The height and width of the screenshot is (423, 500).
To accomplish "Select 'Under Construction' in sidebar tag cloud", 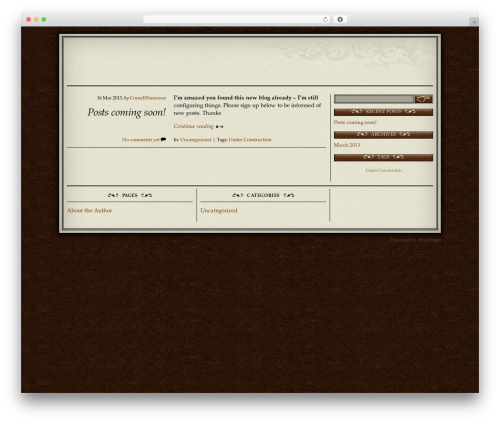I will tap(383, 170).
